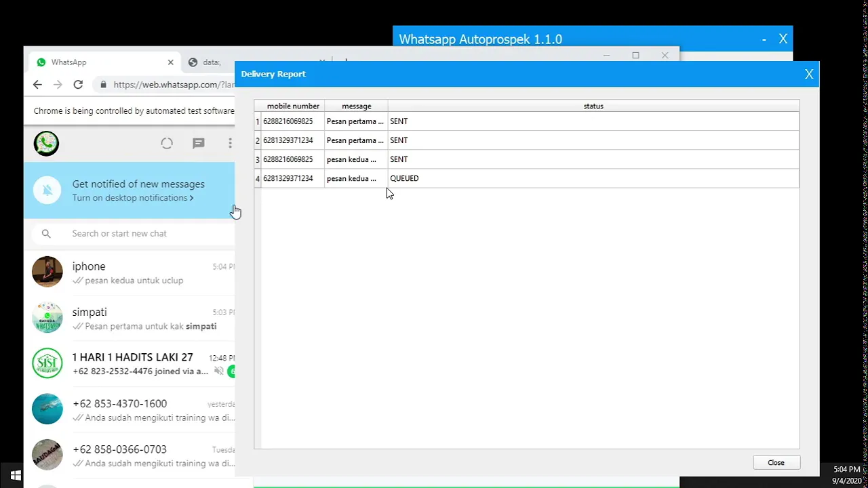Select SENT status in row 3
The width and height of the screenshot is (868, 488).
(x=593, y=159)
